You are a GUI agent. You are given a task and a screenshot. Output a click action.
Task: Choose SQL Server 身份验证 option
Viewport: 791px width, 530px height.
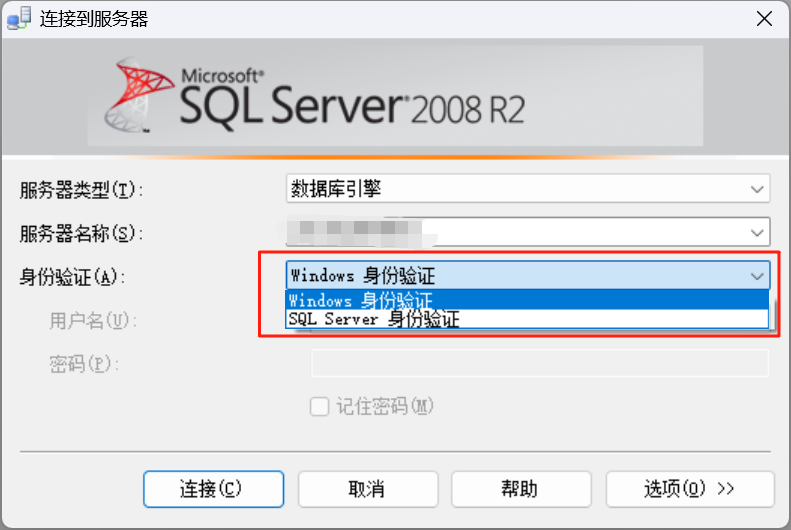tap(527, 319)
